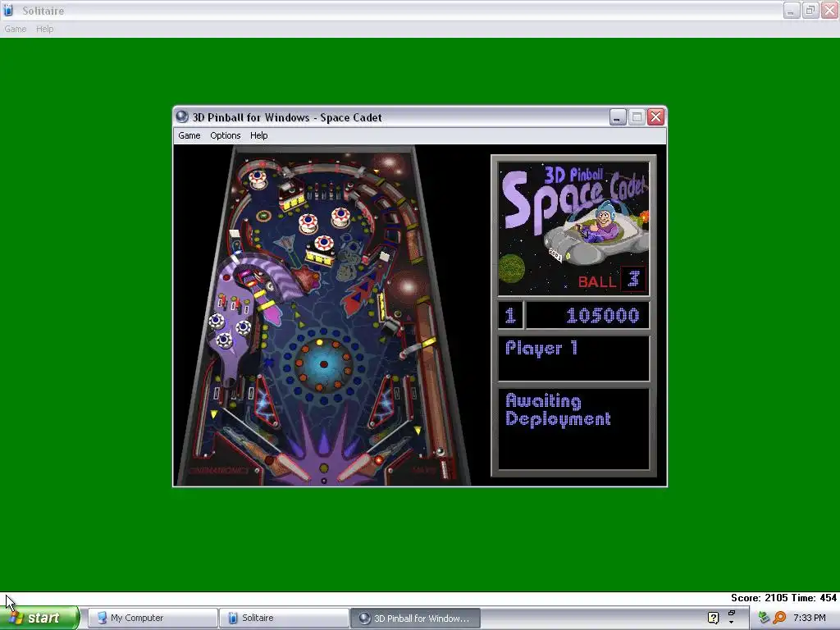Minimize the Solitaire window
This screenshot has width=840, height=630.
pos(792,10)
